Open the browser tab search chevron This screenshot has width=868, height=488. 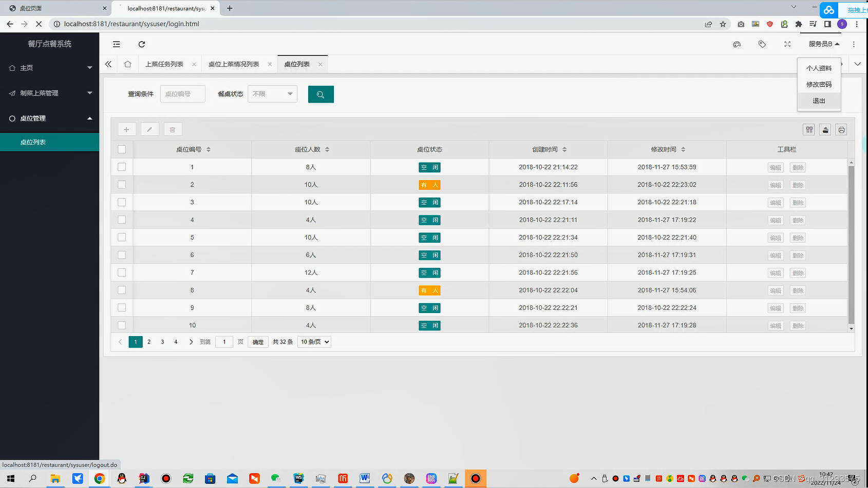pyautogui.click(x=794, y=7)
